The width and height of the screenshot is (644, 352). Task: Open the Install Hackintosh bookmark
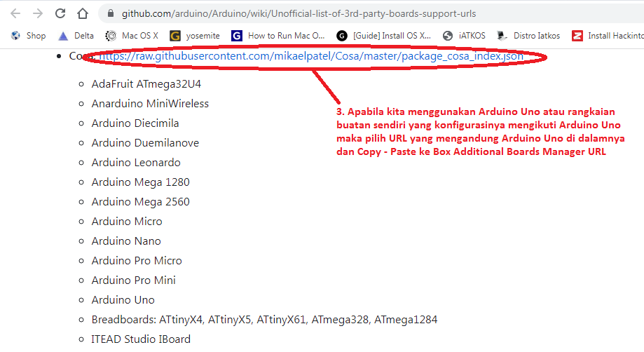tap(608, 35)
